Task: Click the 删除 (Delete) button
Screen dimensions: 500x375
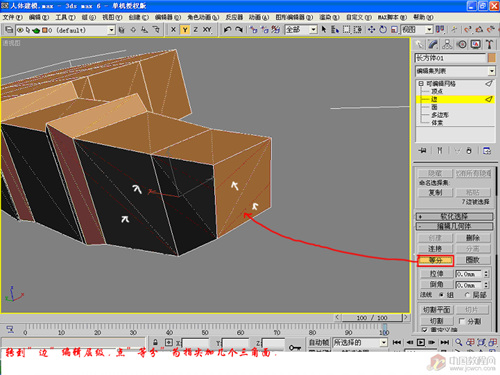Action: (473, 238)
